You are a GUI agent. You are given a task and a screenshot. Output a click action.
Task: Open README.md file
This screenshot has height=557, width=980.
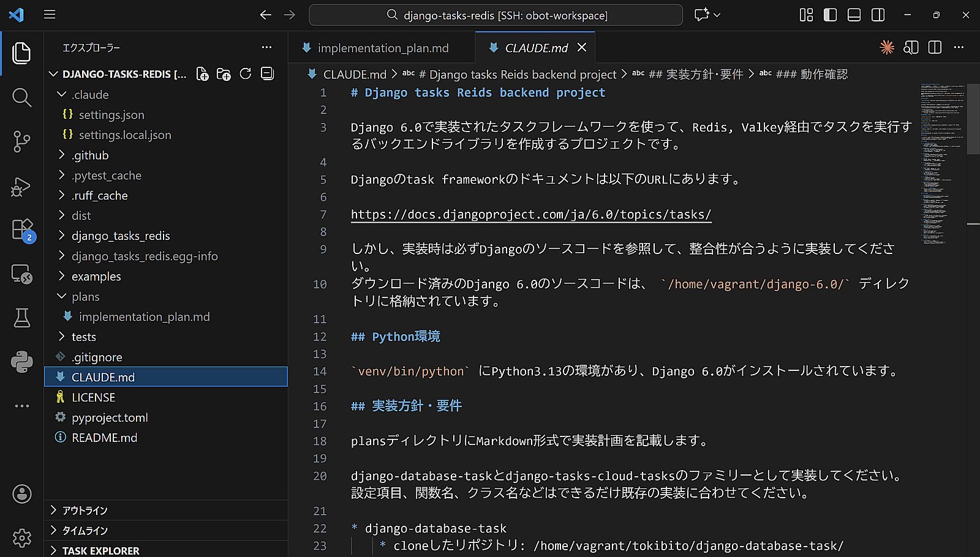coord(166,438)
